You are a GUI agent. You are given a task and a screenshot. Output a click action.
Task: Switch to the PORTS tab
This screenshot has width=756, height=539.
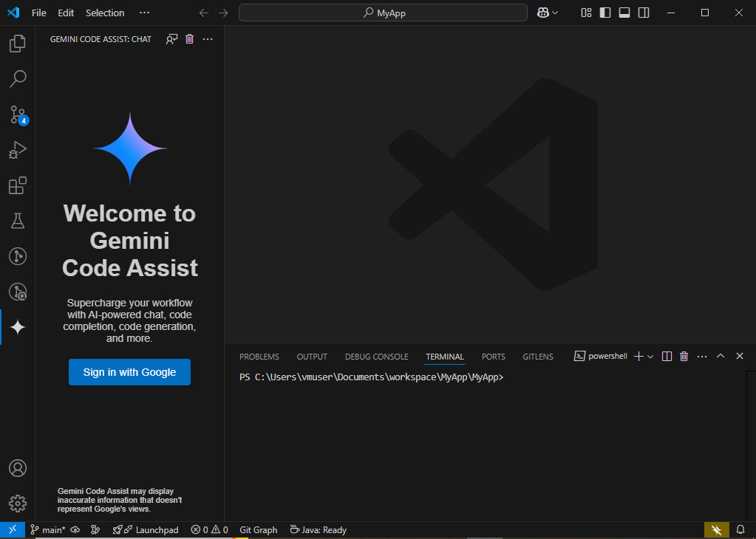493,357
